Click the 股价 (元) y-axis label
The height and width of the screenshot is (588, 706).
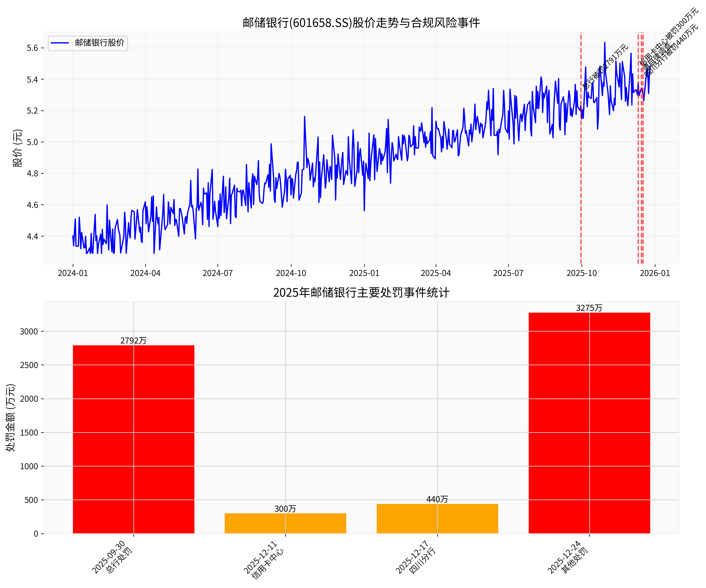pyautogui.click(x=18, y=148)
